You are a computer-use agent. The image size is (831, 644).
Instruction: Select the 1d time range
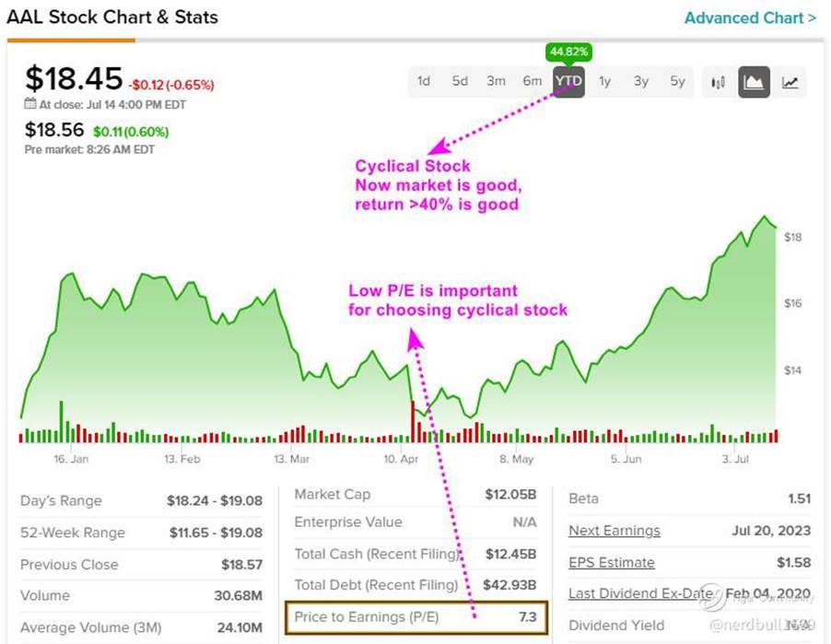[424, 81]
